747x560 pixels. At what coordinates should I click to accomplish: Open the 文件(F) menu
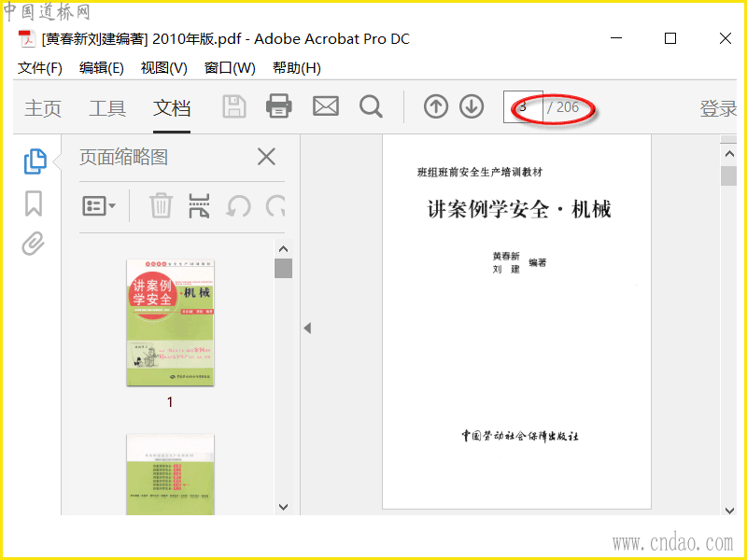40,68
